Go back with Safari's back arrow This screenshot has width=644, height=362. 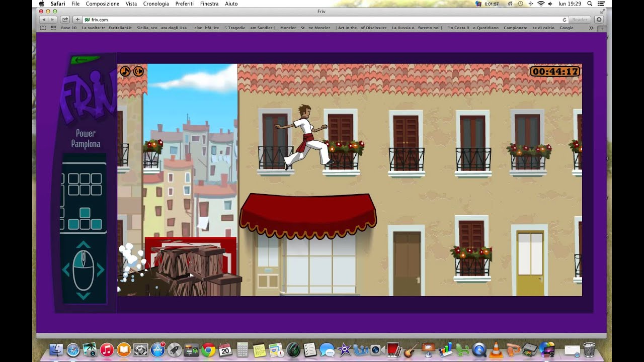[x=44, y=20]
